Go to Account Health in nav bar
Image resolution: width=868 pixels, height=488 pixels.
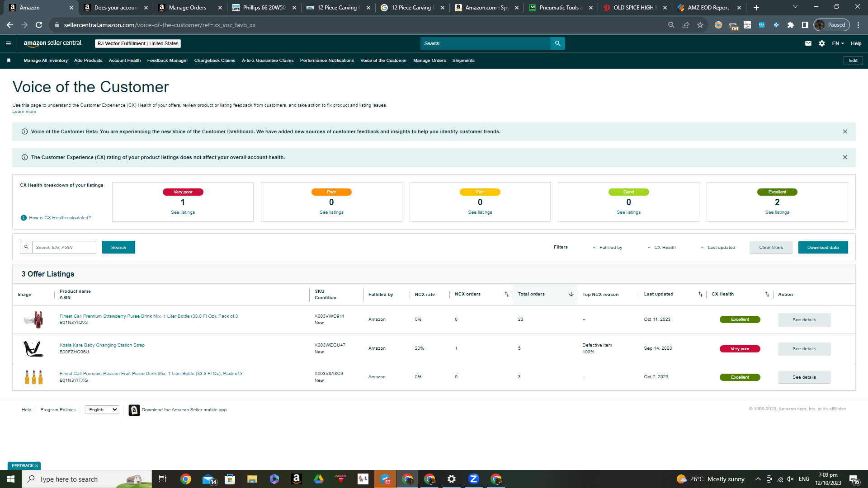(125, 61)
